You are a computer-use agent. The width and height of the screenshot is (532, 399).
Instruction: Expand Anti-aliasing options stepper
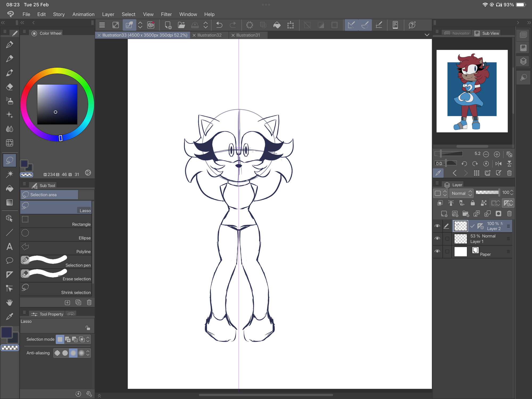pyautogui.click(x=88, y=353)
